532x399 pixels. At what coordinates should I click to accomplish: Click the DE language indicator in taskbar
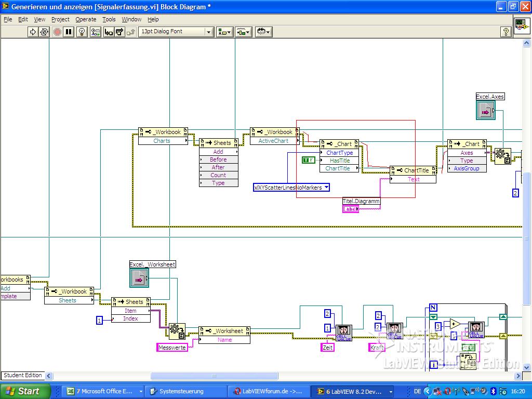417,391
